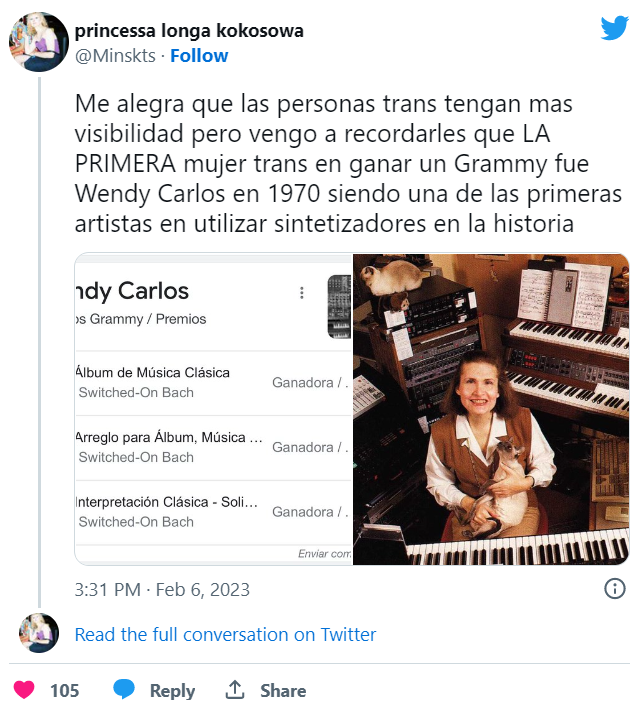The height and width of the screenshot is (711, 641).
Task: Click the @Minskts handle
Action: coord(115,56)
